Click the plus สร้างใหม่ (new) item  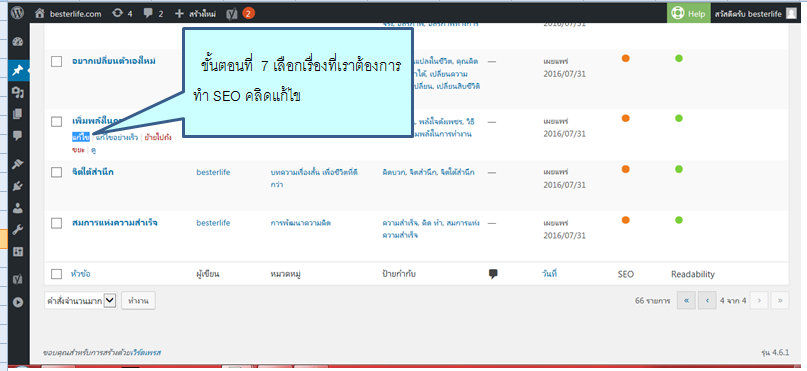(195, 14)
